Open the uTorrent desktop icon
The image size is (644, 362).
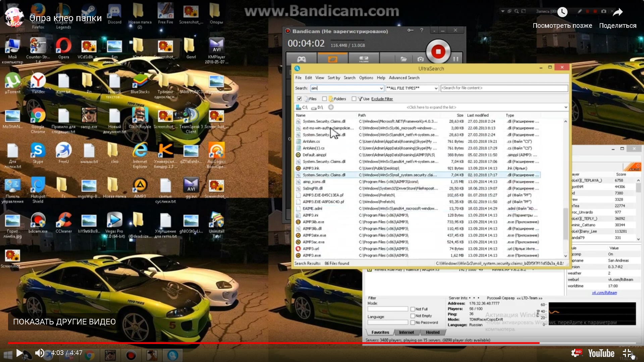12,83
